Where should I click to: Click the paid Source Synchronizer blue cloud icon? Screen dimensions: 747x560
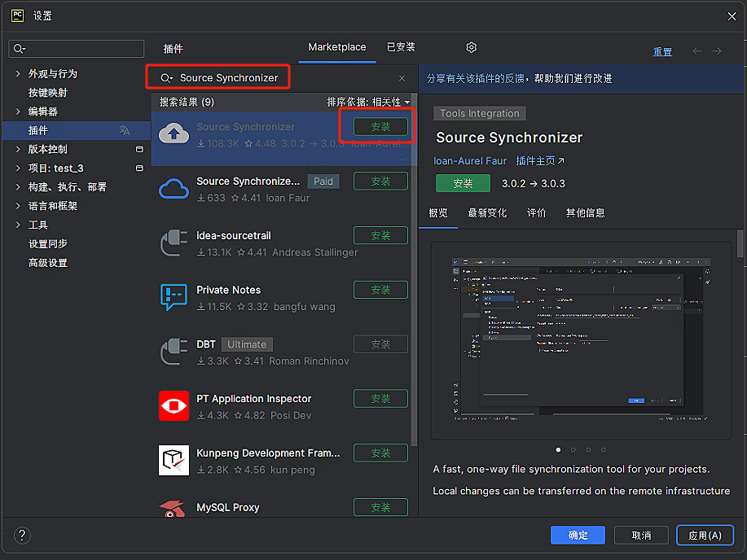point(174,189)
